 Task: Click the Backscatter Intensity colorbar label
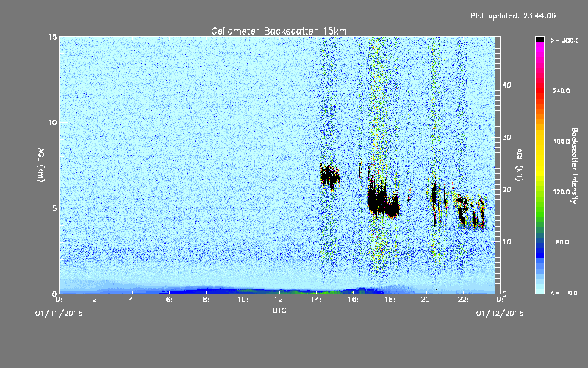(574, 166)
